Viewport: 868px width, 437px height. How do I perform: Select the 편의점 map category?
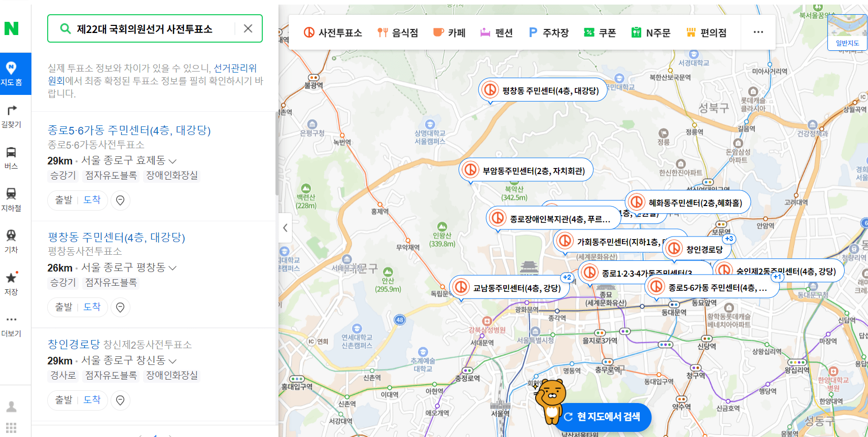(707, 32)
